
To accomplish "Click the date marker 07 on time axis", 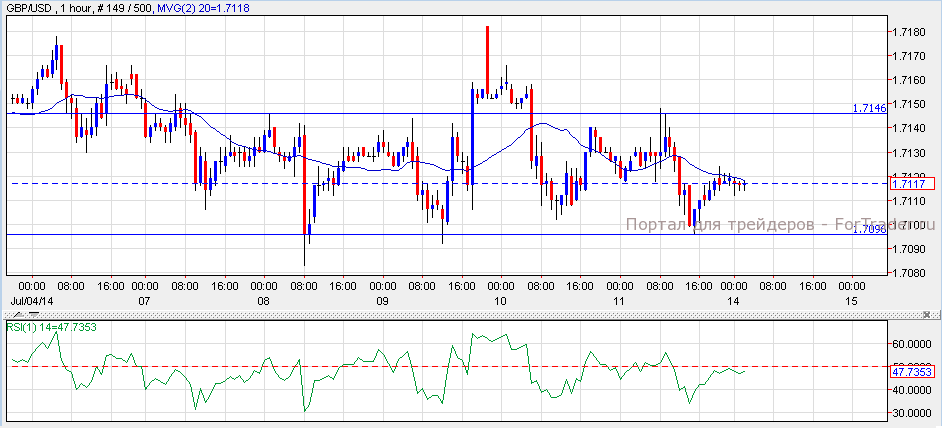I will click(x=144, y=300).
